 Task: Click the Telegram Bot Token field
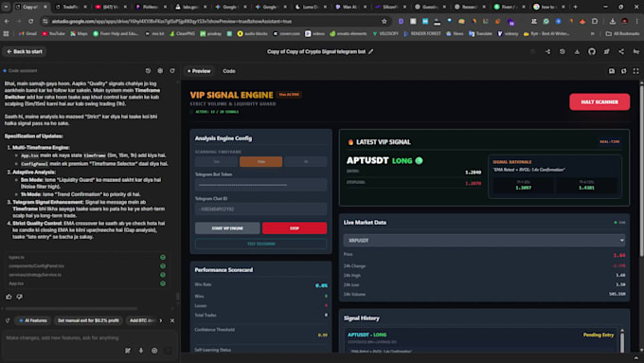pyautogui.click(x=260, y=185)
